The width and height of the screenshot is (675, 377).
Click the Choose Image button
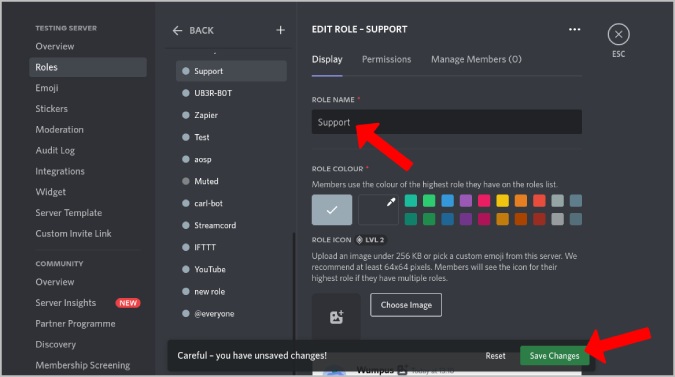pos(406,305)
